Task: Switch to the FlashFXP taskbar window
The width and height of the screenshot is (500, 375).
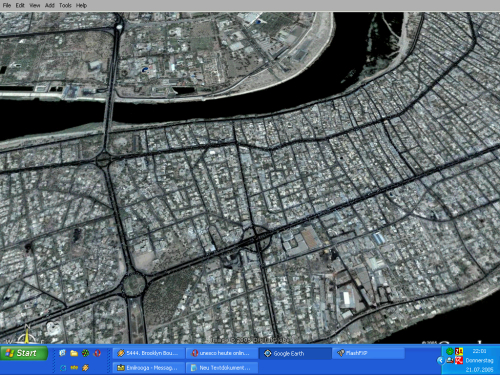Action: [368, 353]
